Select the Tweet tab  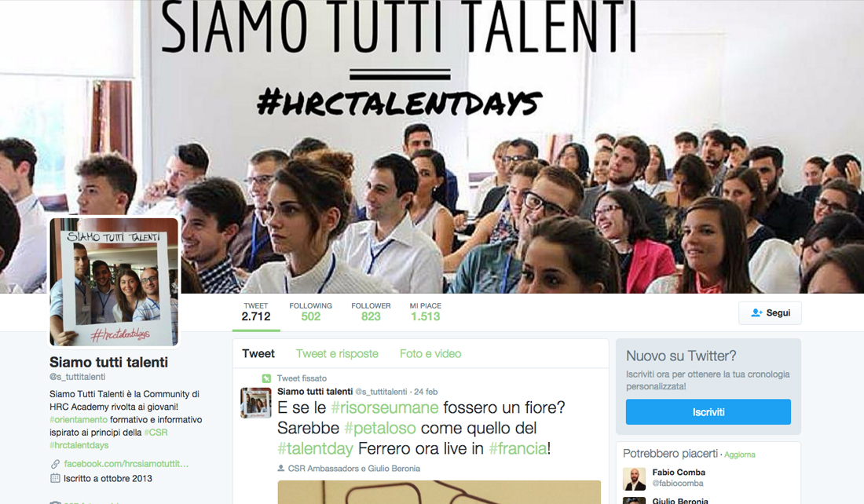[258, 353]
